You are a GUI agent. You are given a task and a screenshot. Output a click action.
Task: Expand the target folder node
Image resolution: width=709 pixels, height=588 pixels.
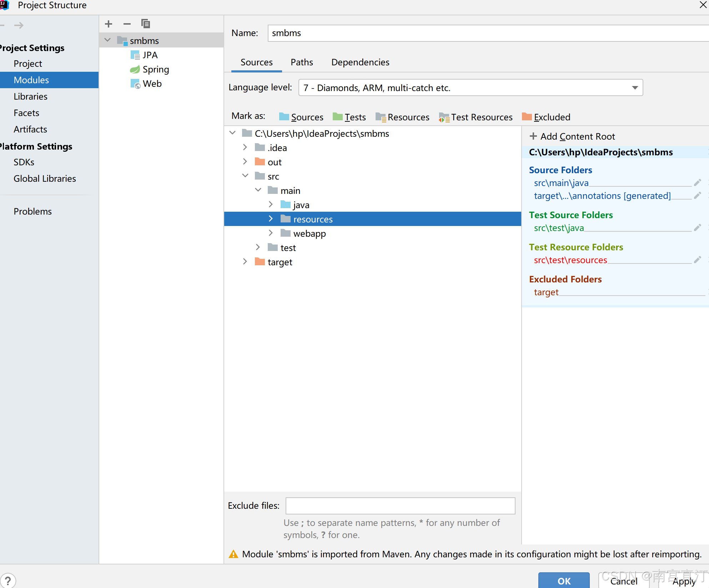click(x=245, y=262)
